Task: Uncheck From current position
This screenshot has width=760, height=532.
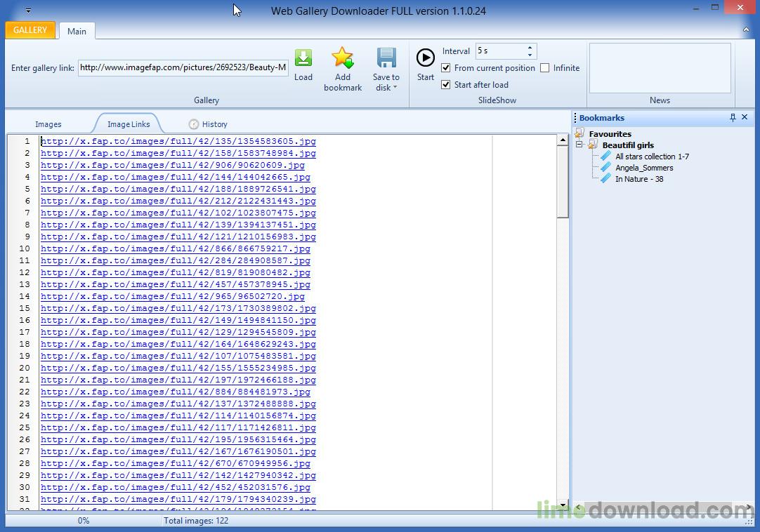Action: 446,67
